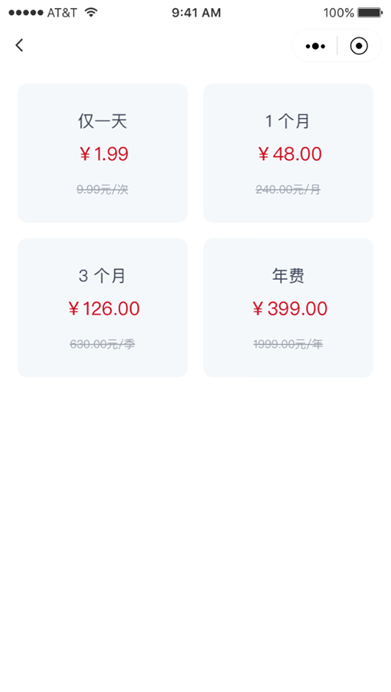This screenshot has width=391, height=692.
Task: Tap the Wi-Fi status icon
Action: pyautogui.click(x=91, y=12)
